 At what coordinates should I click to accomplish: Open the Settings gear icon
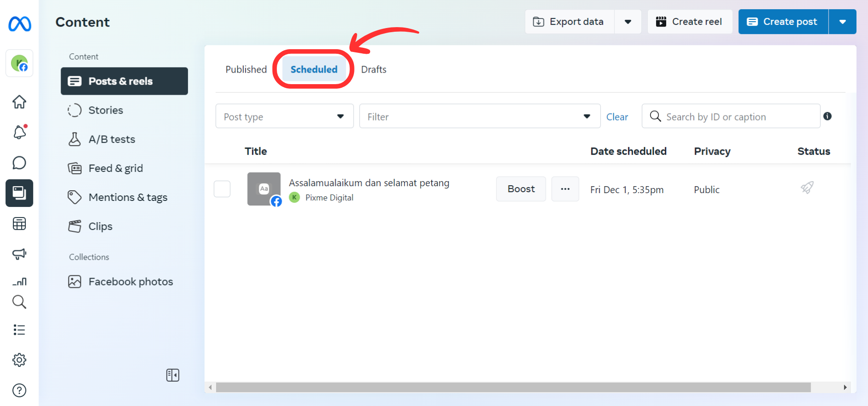click(x=19, y=360)
